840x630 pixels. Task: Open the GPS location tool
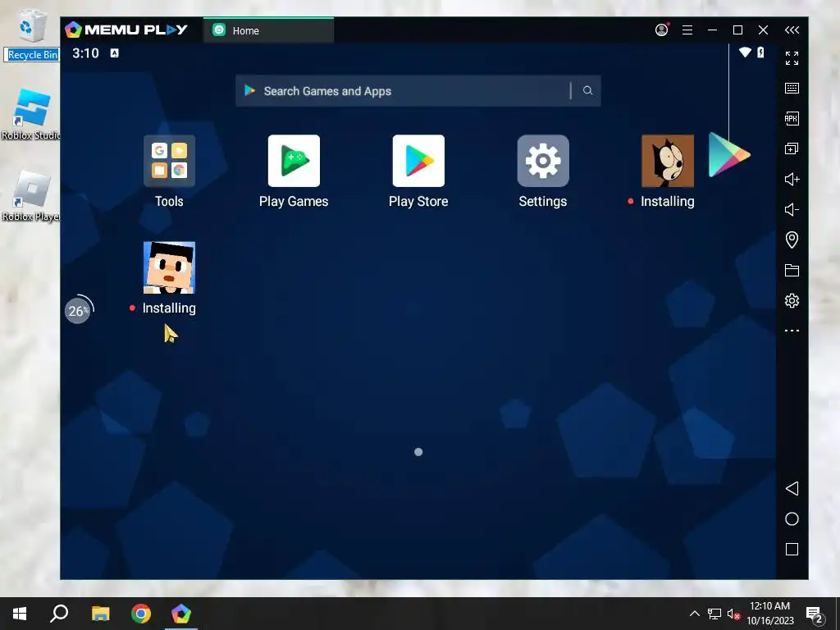[792, 240]
